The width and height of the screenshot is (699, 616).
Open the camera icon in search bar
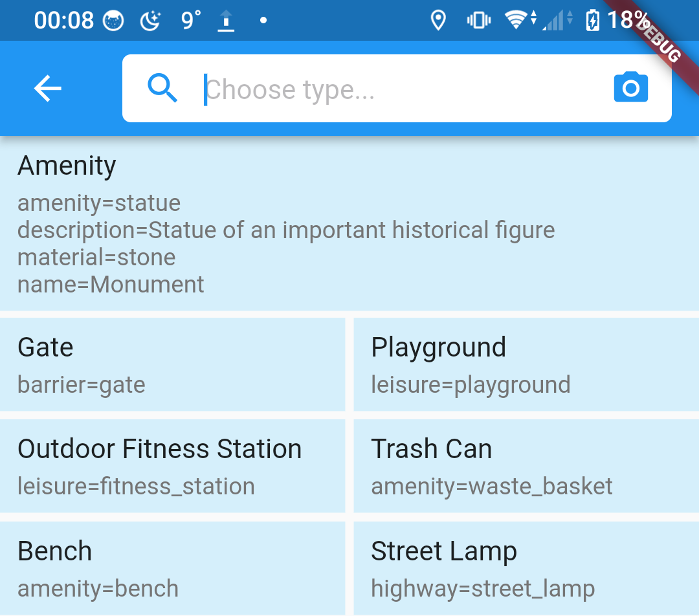pyautogui.click(x=630, y=88)
